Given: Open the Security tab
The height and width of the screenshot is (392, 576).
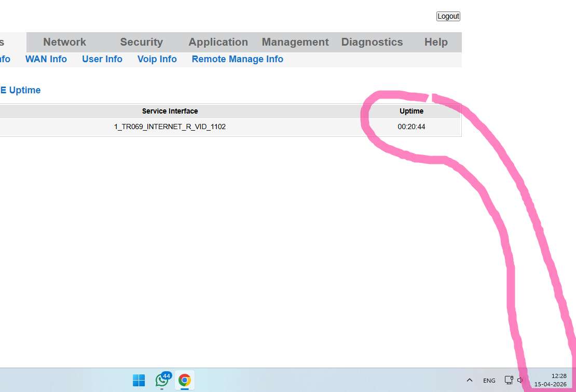Looking at the screenshot, I should click(x=142, y=42).
